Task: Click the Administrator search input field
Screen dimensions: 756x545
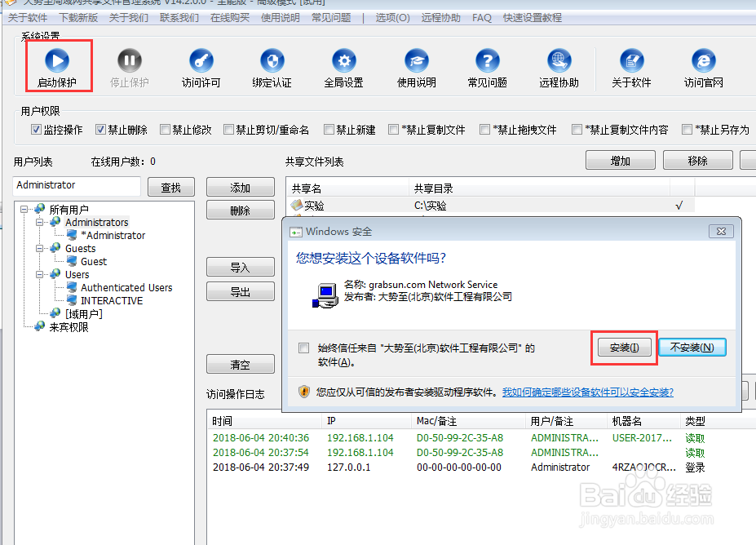Action: click(x=77, y=186)
